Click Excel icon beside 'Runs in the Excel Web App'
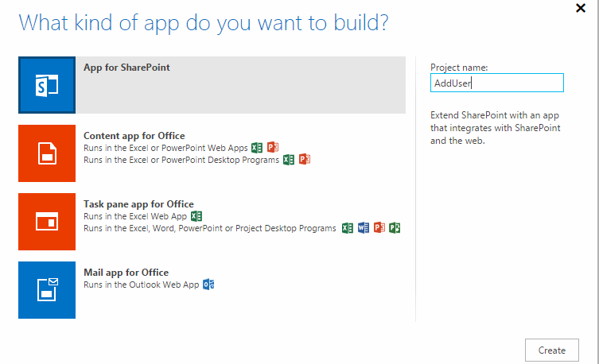 (196, 216)
